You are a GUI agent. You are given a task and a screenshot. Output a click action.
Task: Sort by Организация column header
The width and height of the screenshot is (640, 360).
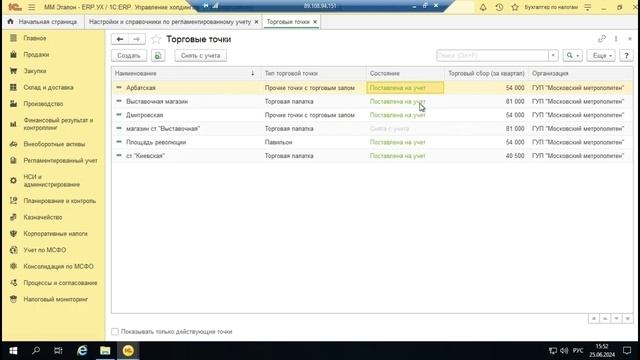[580, 73]
